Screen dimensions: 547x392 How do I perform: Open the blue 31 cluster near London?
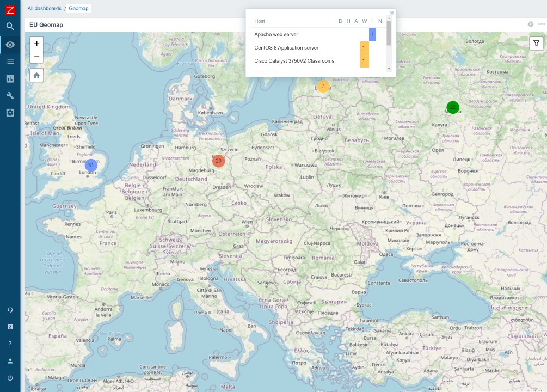91,165
